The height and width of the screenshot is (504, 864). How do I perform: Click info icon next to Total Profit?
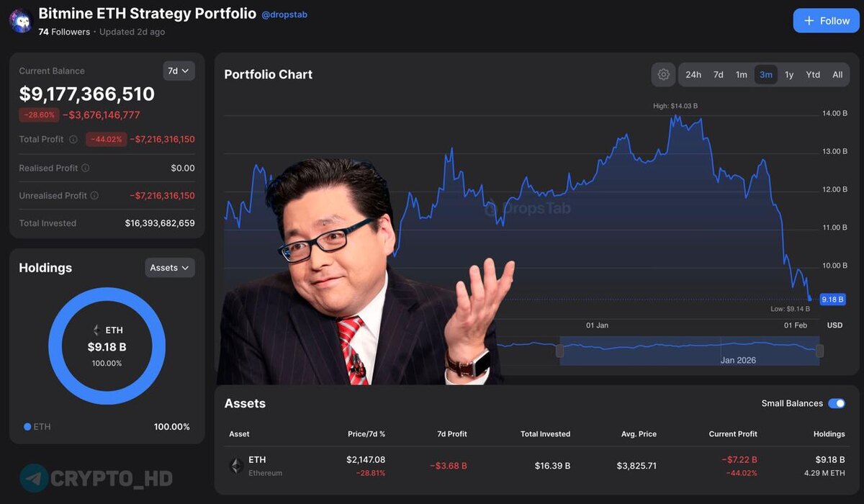(73, 140)
